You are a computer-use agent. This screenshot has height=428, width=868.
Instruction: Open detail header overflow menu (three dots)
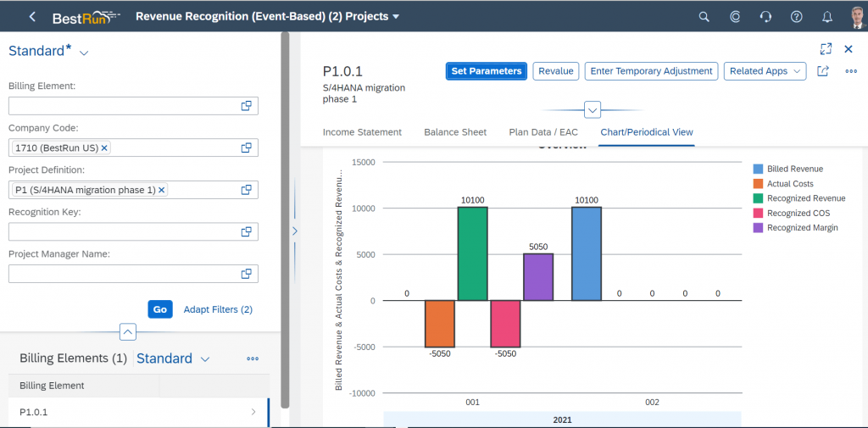[851, 71]
